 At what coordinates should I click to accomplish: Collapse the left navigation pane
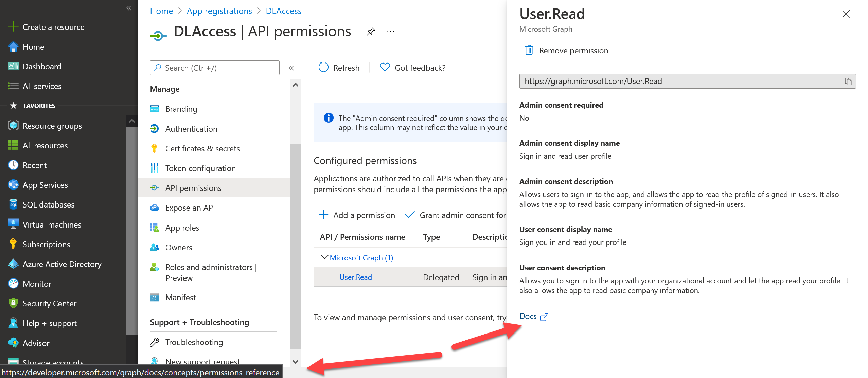tap(128, 7)
